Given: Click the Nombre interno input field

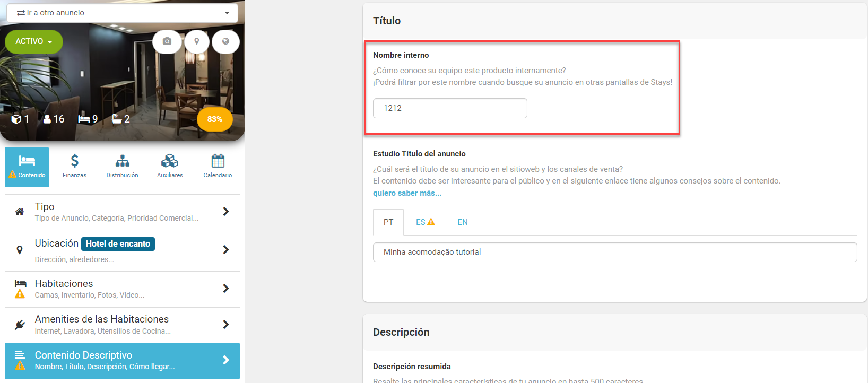Looking at the screenshot, I should [450, 108].
